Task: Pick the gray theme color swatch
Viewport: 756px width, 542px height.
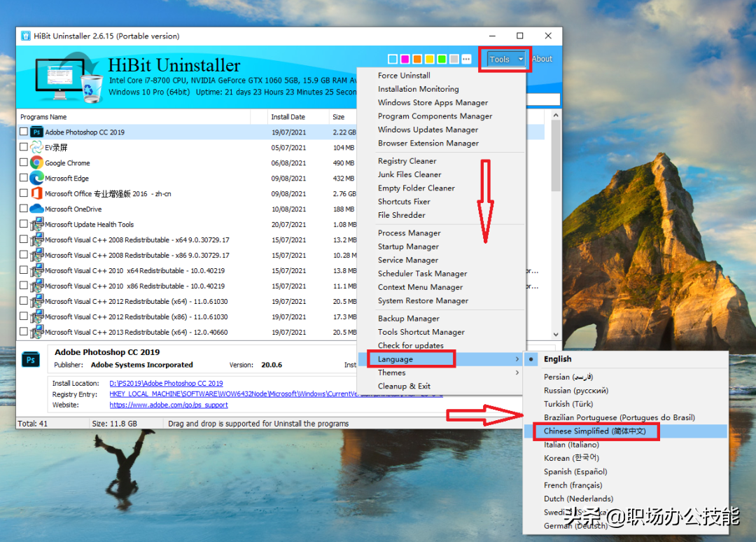Action: click(x=454, y=60)
